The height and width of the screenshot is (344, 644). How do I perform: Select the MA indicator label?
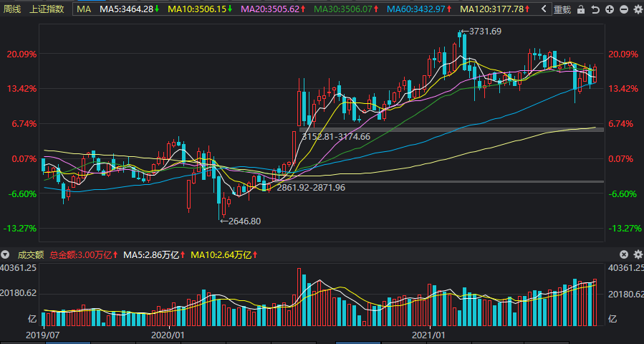click(x=85, y=9)
